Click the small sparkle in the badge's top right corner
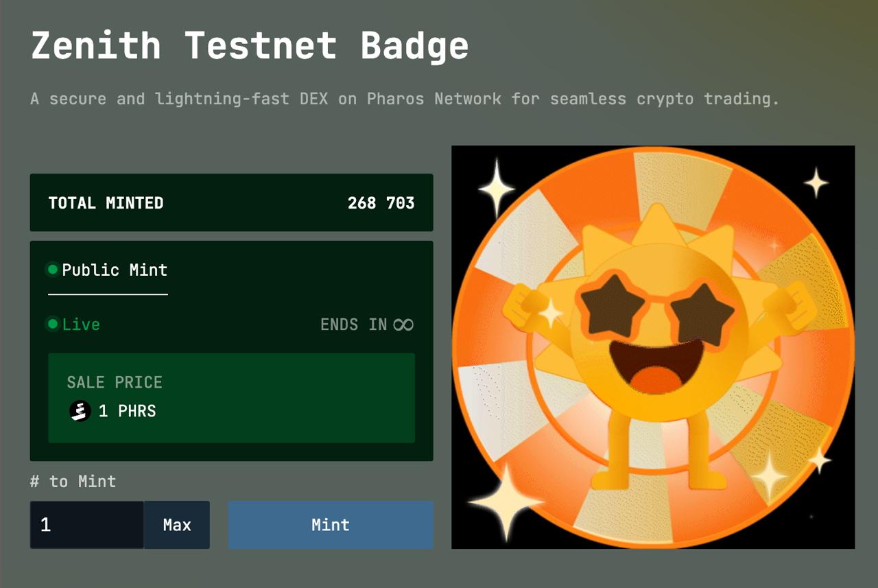 (816, 183)
